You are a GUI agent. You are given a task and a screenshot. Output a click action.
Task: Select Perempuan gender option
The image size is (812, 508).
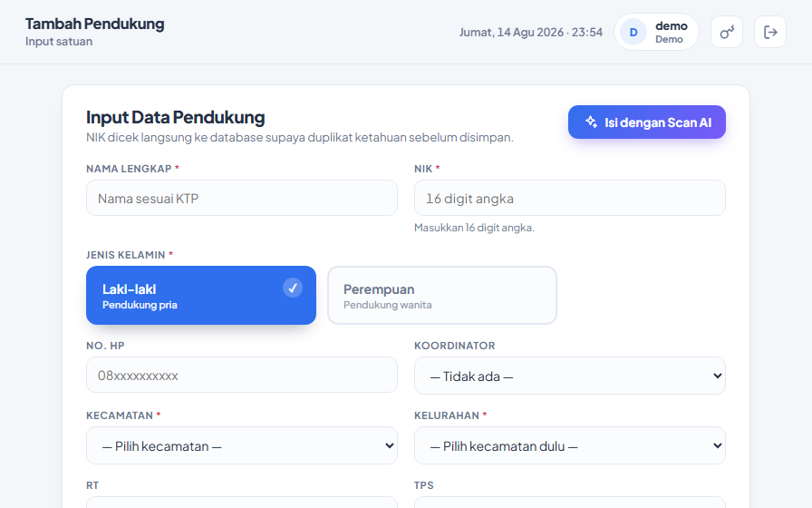tap(442, 296)
